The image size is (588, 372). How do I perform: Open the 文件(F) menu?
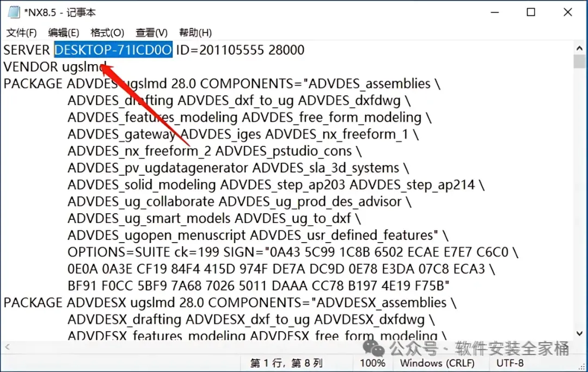(x=21, y=33)
